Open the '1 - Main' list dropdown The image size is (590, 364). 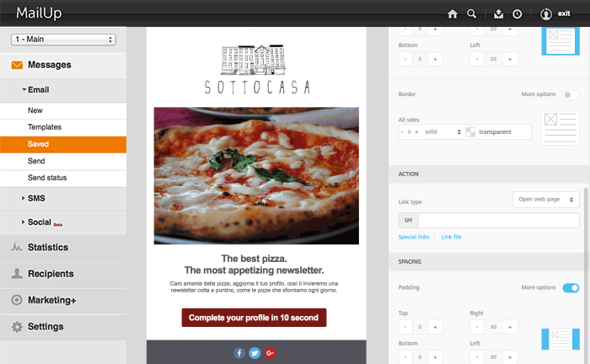(63, 40)
